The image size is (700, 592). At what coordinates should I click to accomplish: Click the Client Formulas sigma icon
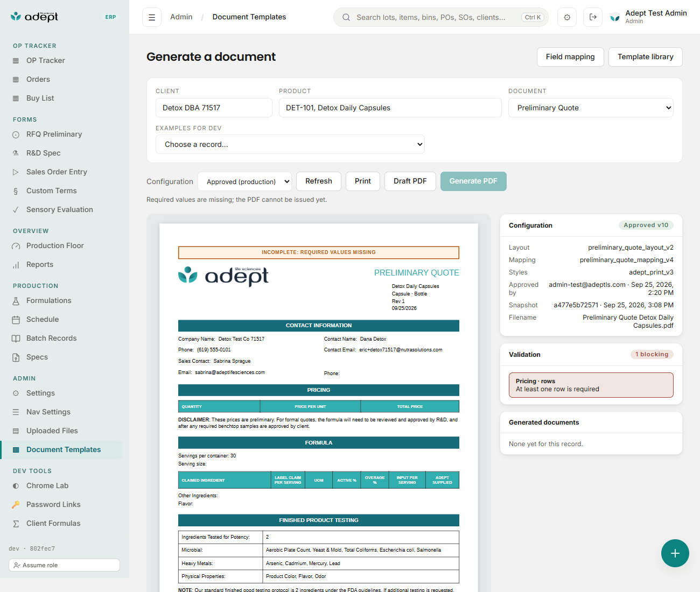(16, 524)
